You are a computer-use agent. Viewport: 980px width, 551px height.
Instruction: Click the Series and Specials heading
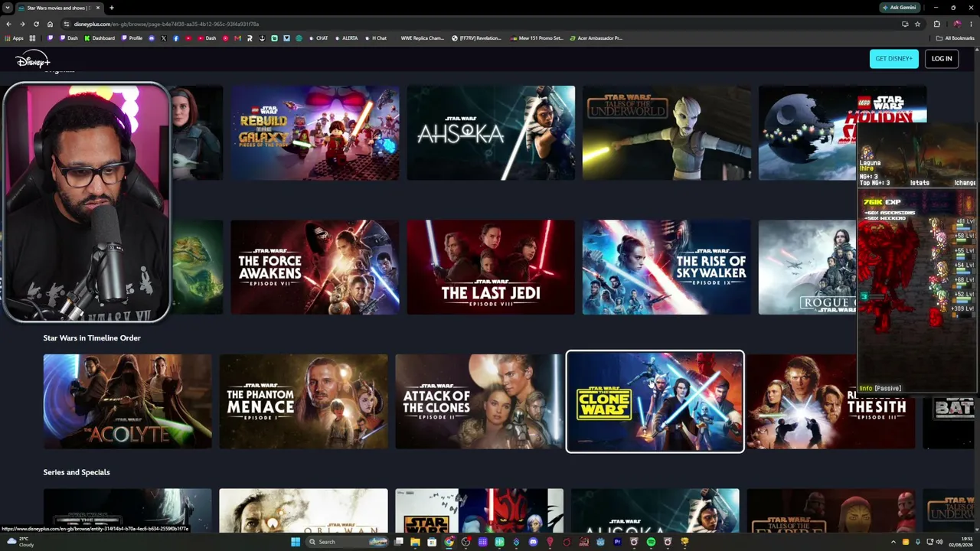coord(77,472)
